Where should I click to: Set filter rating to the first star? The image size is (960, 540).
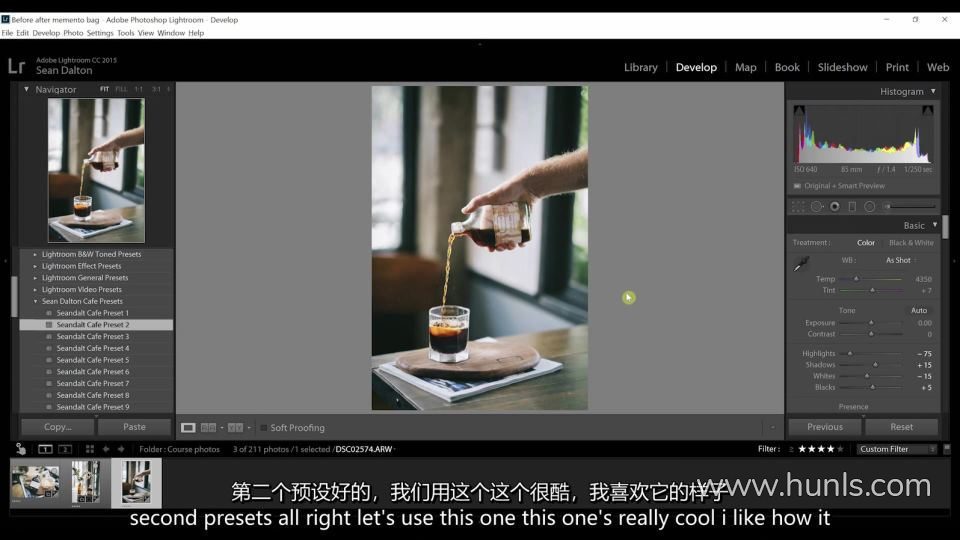[x=802, y=449]
